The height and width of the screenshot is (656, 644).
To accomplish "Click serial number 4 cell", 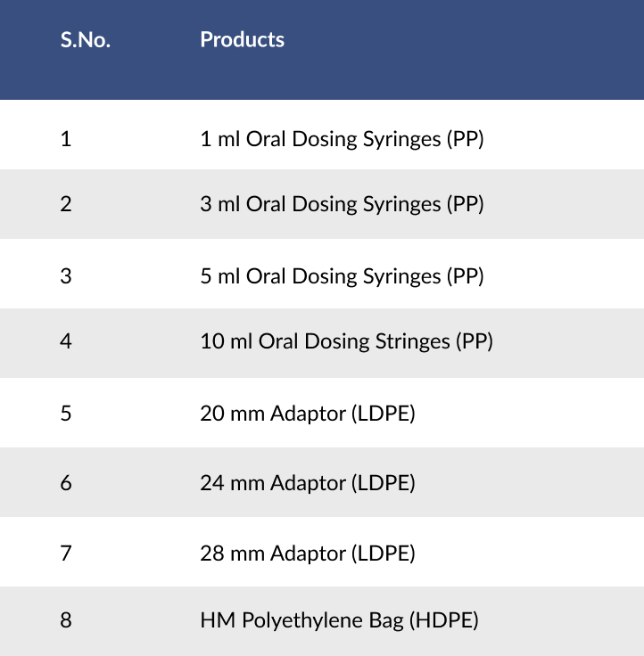I will [66, 341].
